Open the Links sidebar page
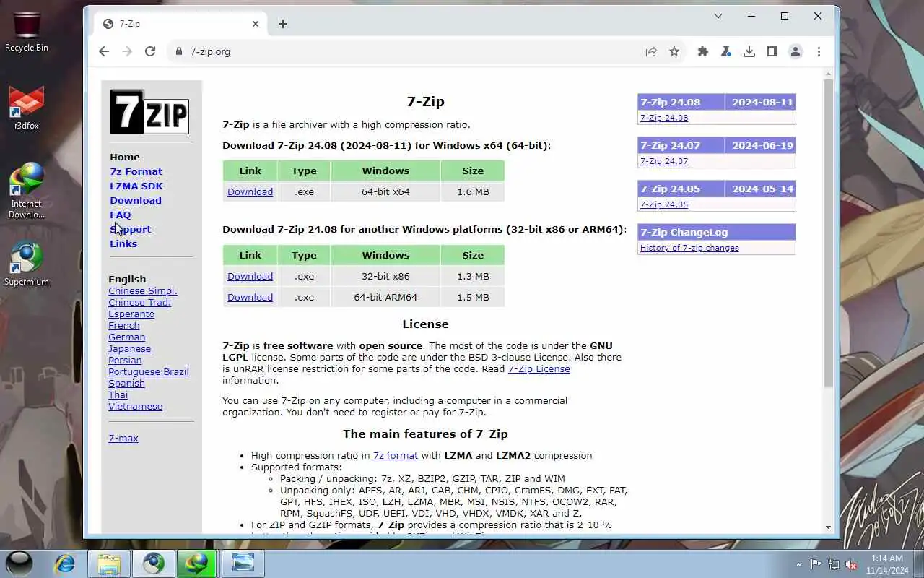The height and width of the screenshot is (578, 924). (123, 243)
